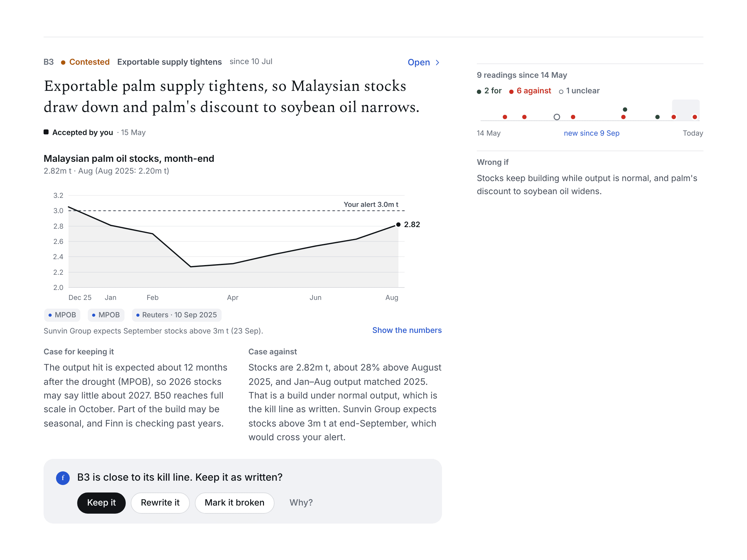Click the unclear hollow reading marker
Viewport: 747px width, 560px height.
(x=557, y=117)
